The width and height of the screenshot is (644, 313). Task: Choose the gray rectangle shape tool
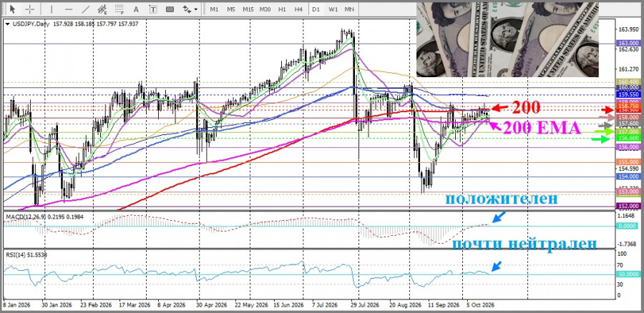[x=170, y=9]
